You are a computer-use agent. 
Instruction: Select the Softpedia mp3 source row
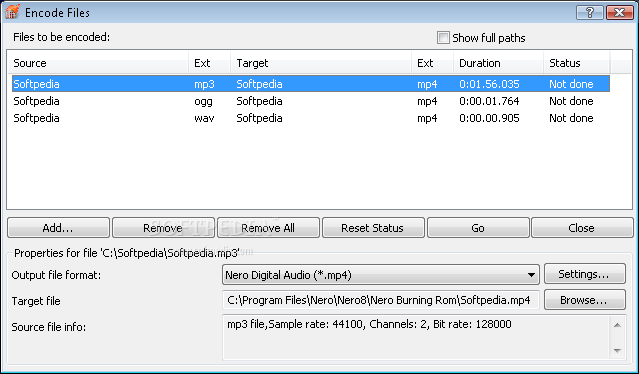pyautogui.click(x=311, y=84)
